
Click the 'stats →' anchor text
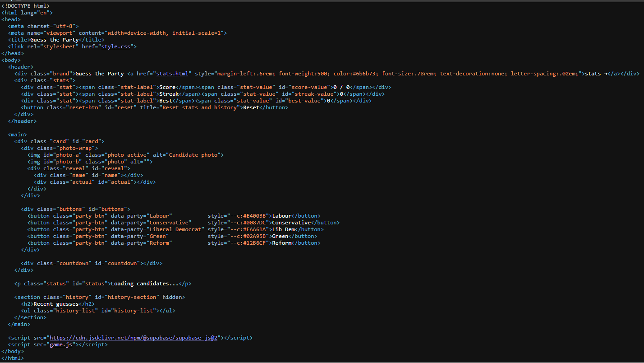(x=596, y=74)
